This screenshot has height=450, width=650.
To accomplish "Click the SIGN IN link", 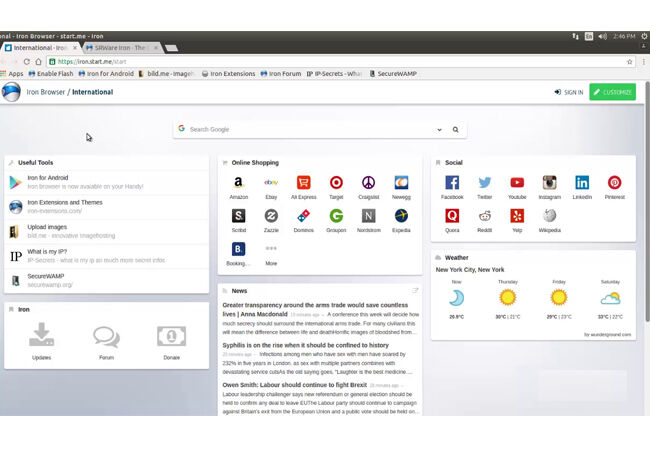I will 569,92.
